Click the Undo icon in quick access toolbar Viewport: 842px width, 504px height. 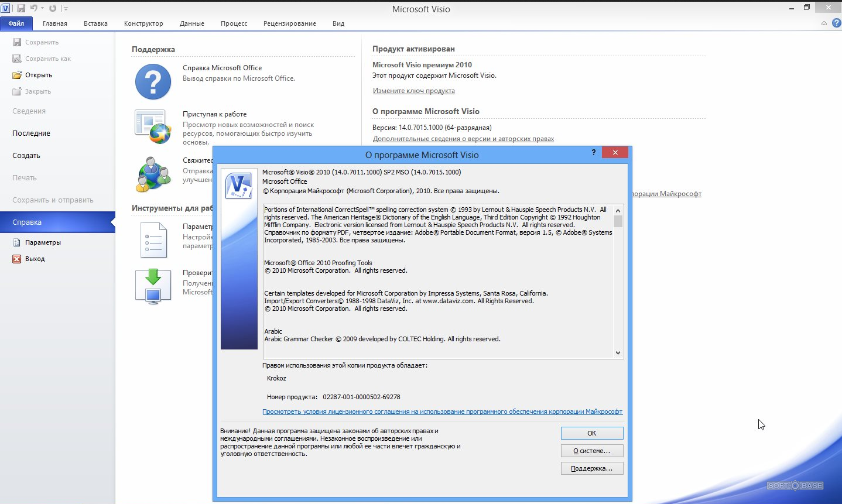click(34, 8)
